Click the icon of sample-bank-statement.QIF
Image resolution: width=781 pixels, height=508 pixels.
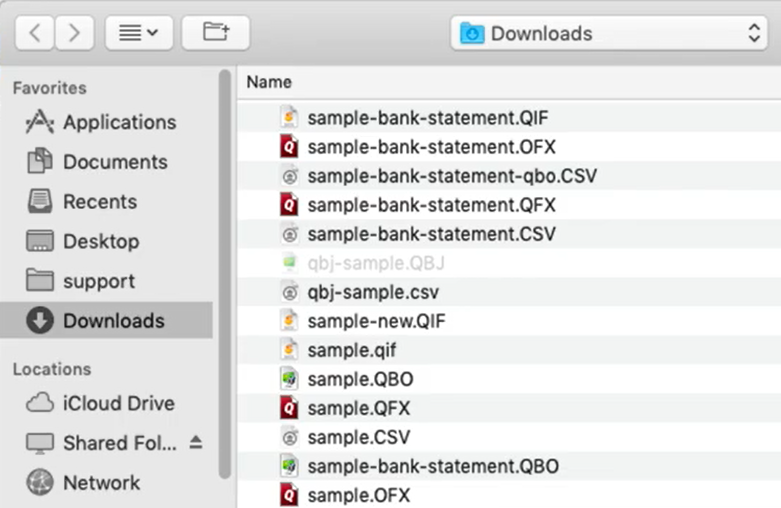tap(289, 118)
